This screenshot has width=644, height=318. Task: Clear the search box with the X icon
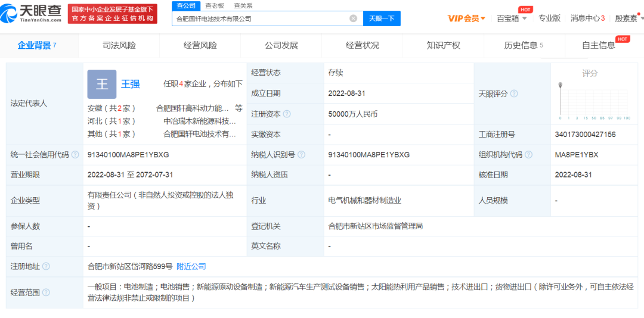tap(353, 18)
